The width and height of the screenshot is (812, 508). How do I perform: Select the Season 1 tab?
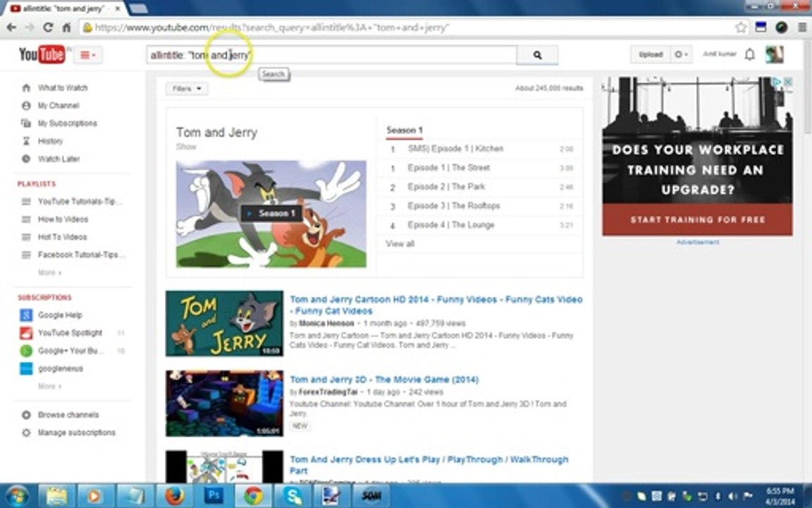(405, 130)
